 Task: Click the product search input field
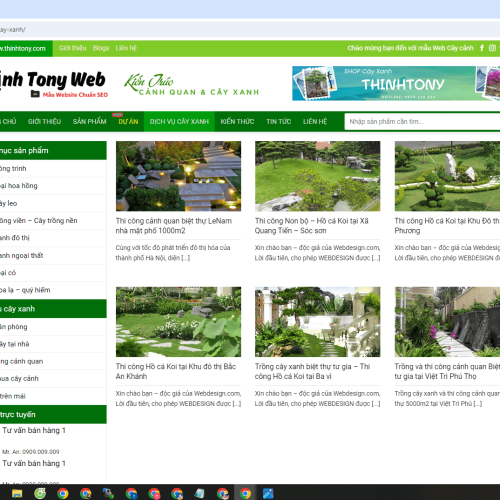tap(422, 122)
